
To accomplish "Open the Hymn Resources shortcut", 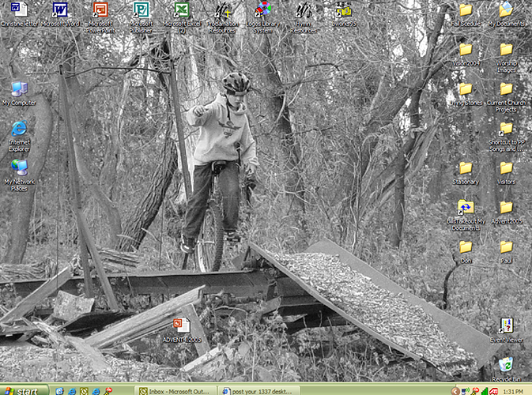I will point(304,17).
